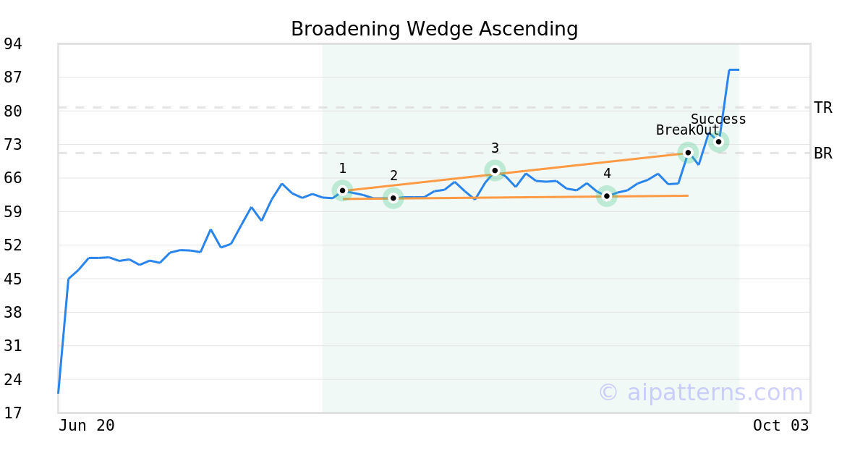Image resolution: width=868 pixels, height=456 pixels.
Task: Click the BR level label
Action: 823,153
